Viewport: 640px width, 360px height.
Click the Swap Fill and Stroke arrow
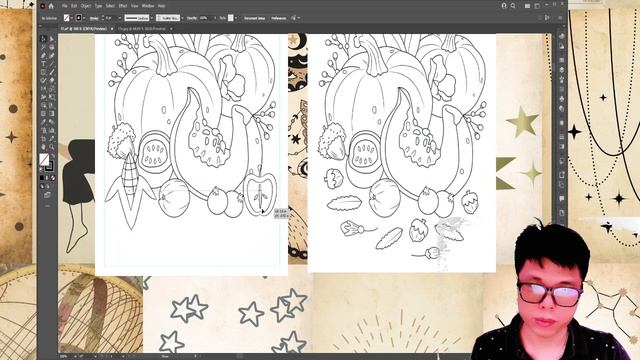[x=53, y=156]
